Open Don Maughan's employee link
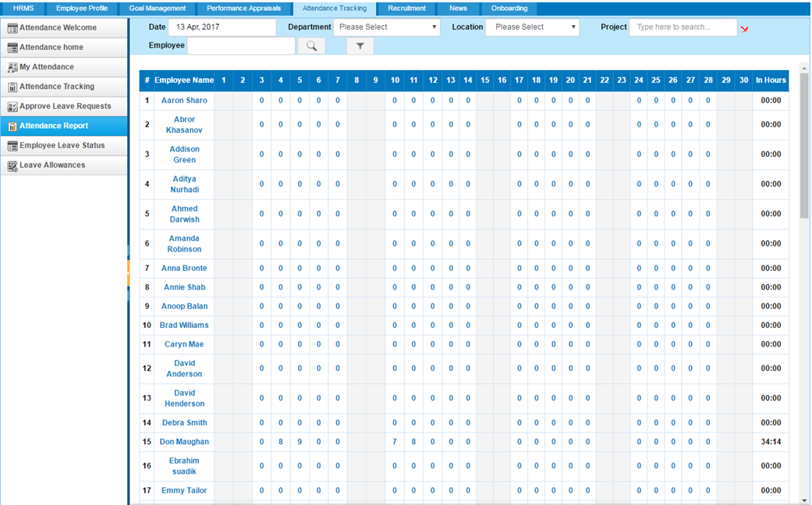This screenshot has width=812, height=505. [x=184, y=442]
